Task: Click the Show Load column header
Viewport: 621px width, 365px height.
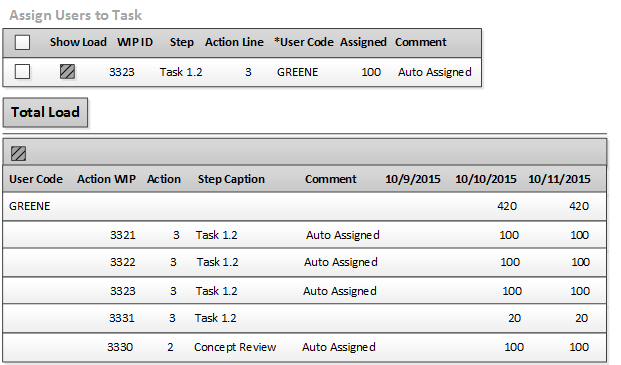Action: tap(78, 42)
